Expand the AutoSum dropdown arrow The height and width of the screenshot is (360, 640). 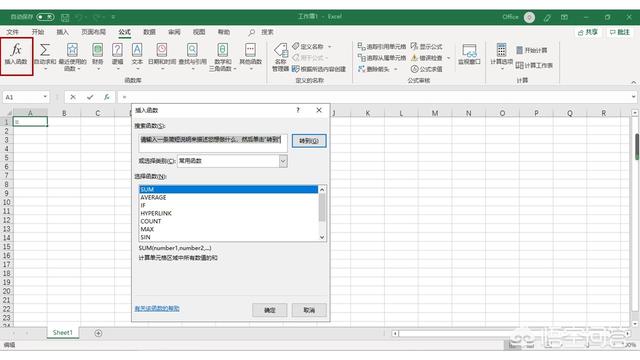click(x=45, y=69)
